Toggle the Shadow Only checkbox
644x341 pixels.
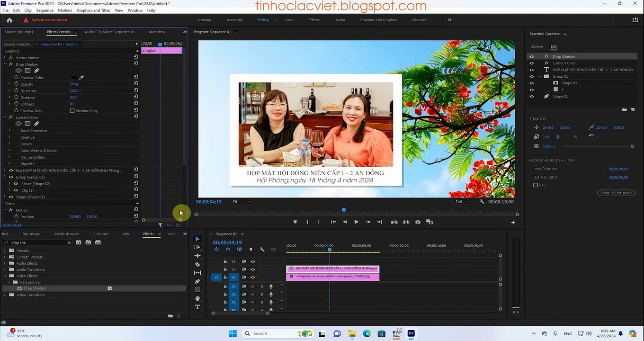tap(72, 111)
